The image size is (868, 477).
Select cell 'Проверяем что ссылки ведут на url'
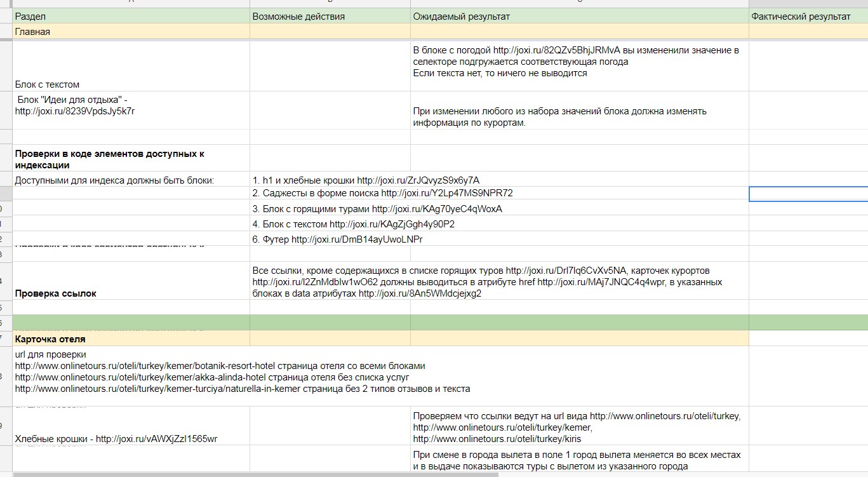580,426
